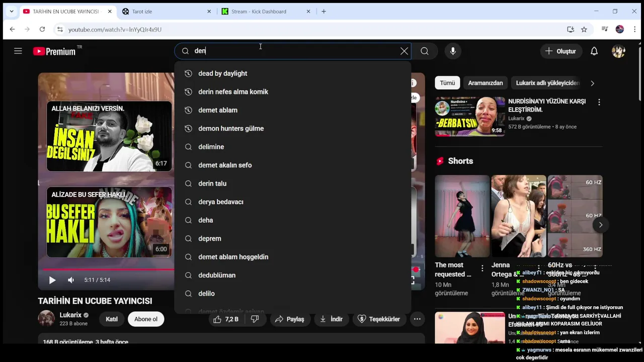Close the TARİHİN EN UCUBE YAYINCISI tab
Viewport: 644px width, 362px height.
110,12
